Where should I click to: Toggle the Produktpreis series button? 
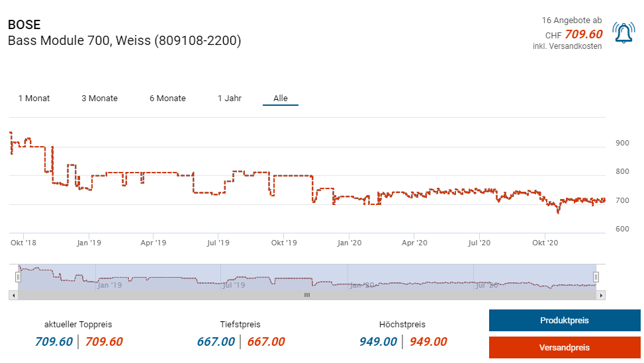click(x=564, y=321)
